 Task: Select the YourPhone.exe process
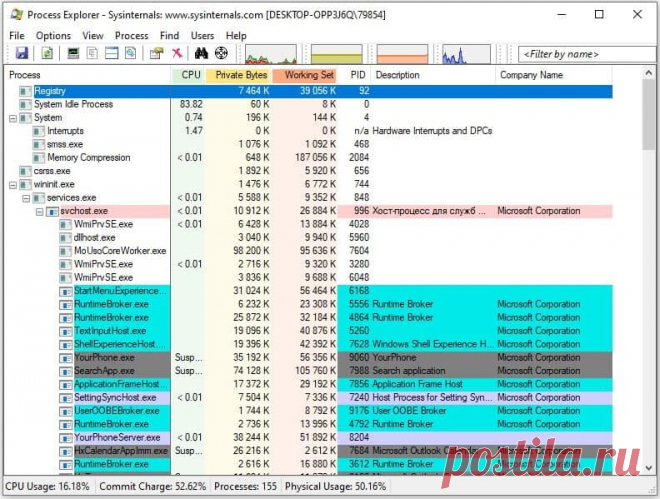[x=308, y=358]
